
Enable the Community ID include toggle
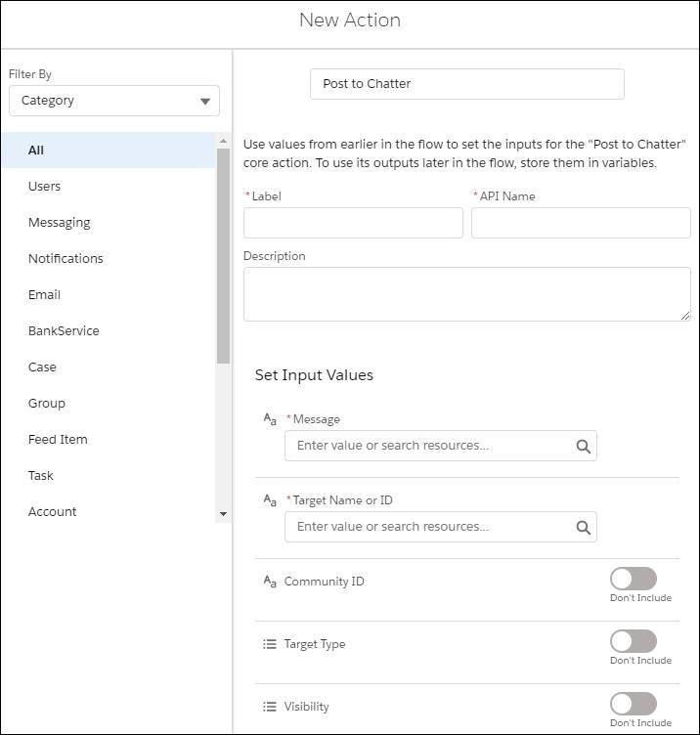[633, 579]
